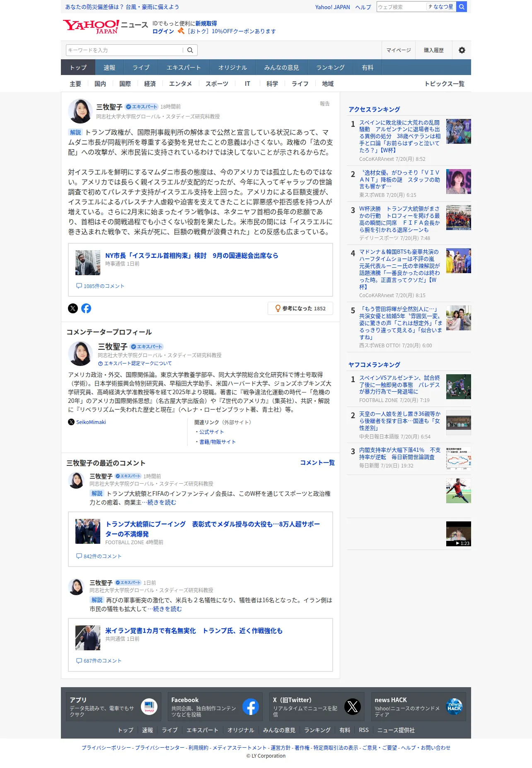Open 購入履歴
The height and width of the screenshot is (768, 532).
point(433,50)
